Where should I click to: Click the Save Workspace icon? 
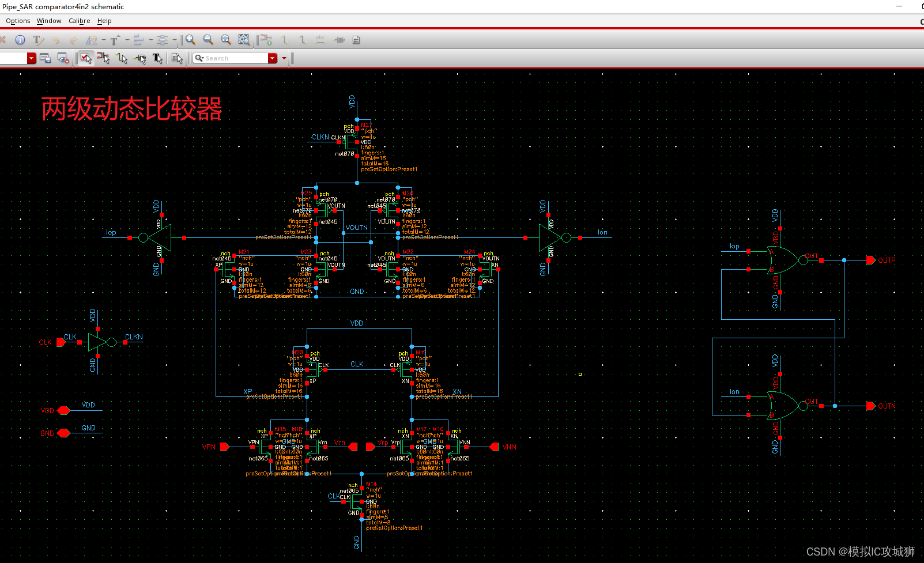coord(46,58)
